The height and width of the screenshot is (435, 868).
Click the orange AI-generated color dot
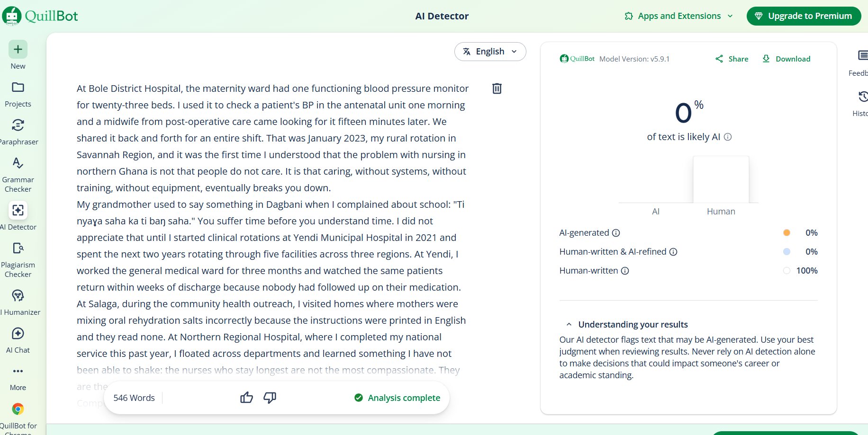tap(787, 233)
